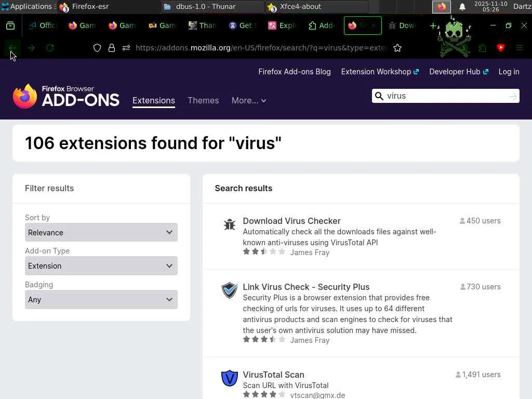532x399 pixels.
Task: Click the Log in link
Action: [x=509, y=72]
